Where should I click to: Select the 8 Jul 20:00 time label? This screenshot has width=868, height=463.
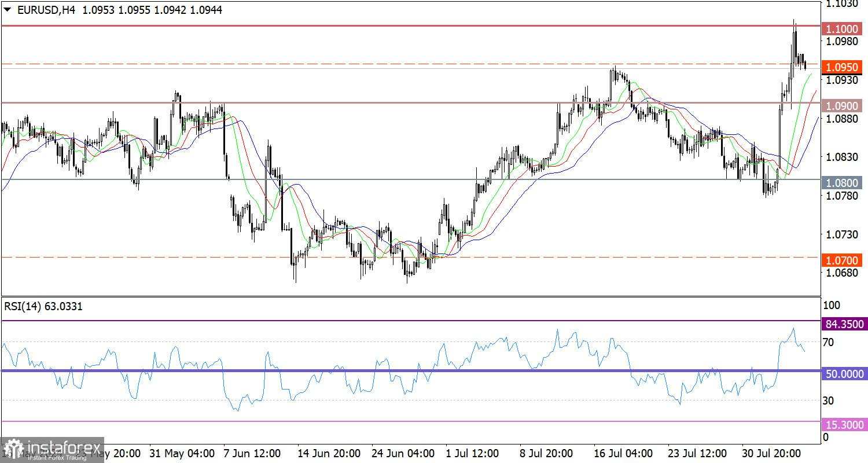546,453
